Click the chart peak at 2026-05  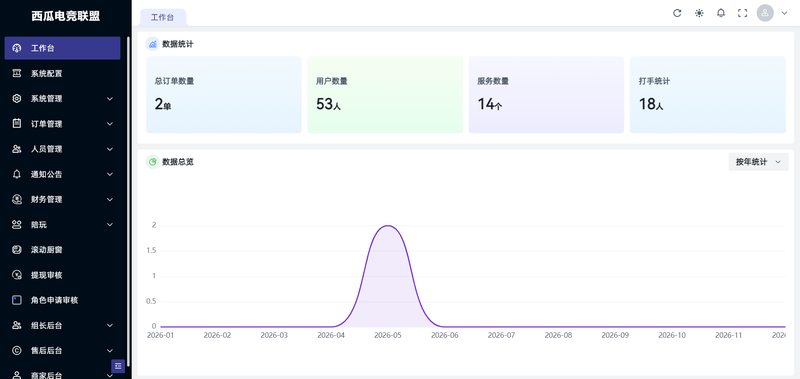[388, 225]
